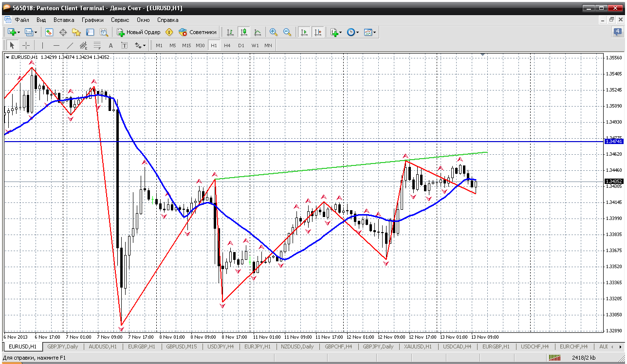
Task: Draw a vertical line tool
Action: (42, 45)
